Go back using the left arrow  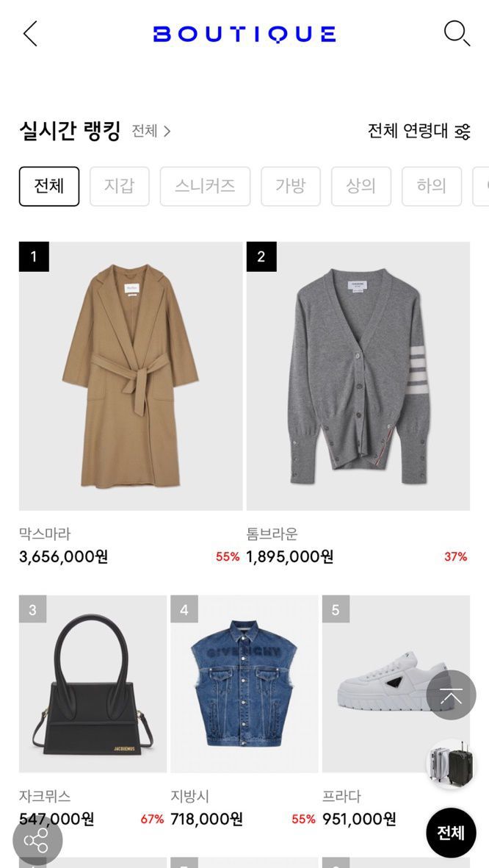tap(30, 34)
